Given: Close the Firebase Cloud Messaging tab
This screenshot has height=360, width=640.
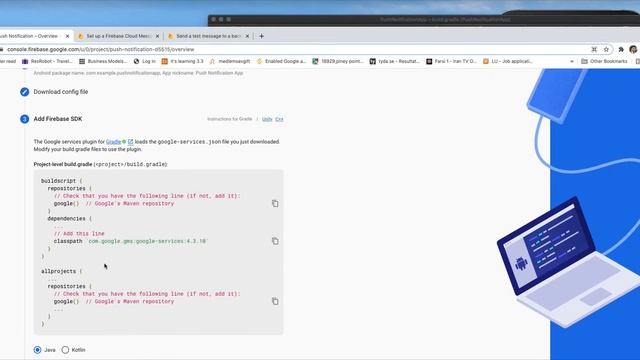Looking at the screenshot, I should [x=157, y=36].
